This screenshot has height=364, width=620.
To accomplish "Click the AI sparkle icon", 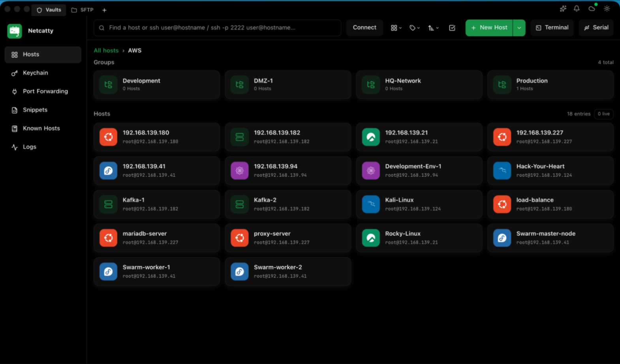I will pos(563,9).
